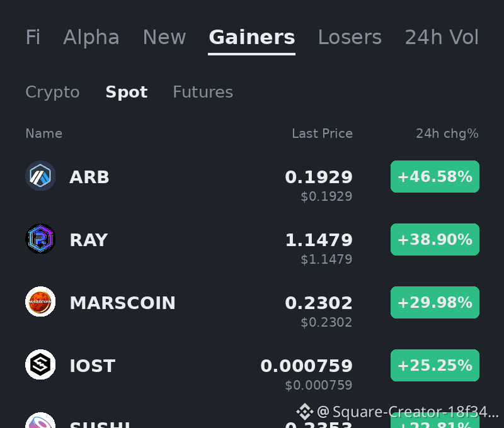Toggle the IOST +25.25% change badge
This screenshot has height=428, width=504.
coord(435,366)
